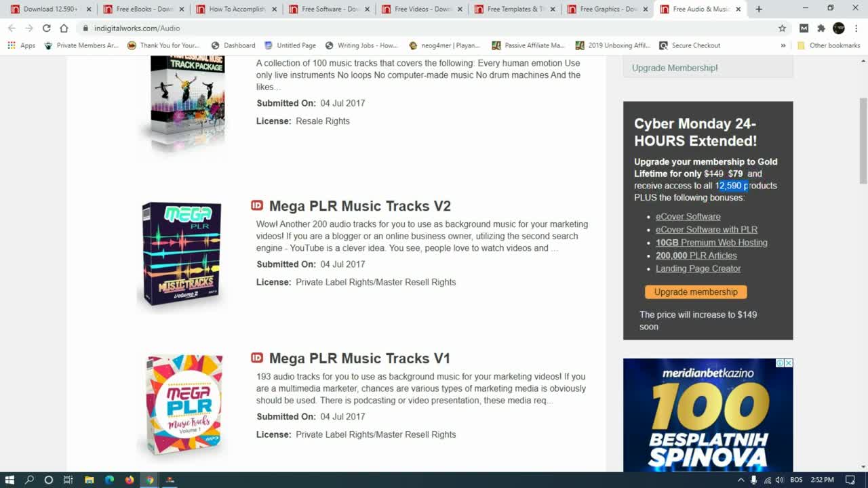
Task: Open the eCover Software with PLR link
Action: point(707,230)
